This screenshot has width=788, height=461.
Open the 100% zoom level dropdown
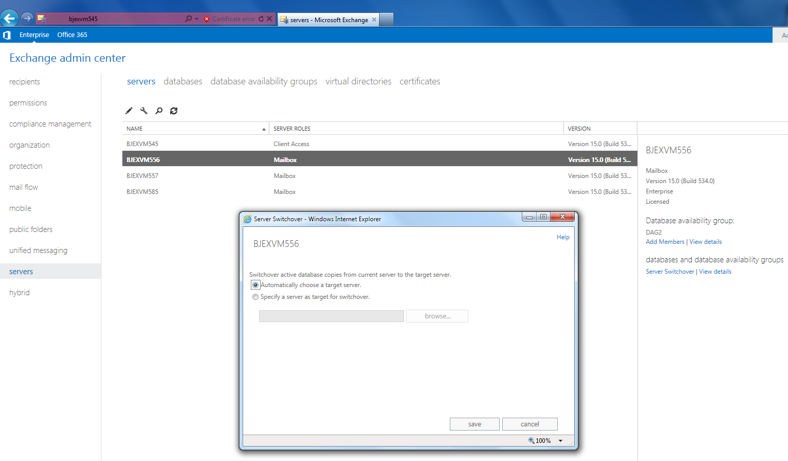pos(560,441)
